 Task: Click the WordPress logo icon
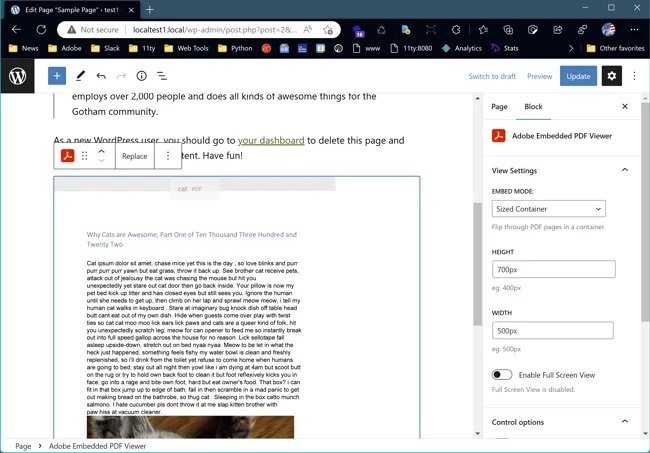pos(18,76)
